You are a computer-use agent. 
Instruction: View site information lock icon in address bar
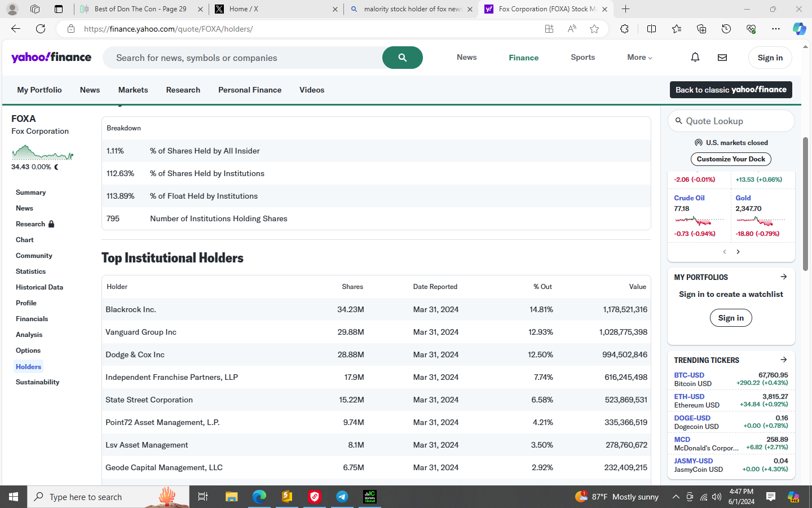71,29
